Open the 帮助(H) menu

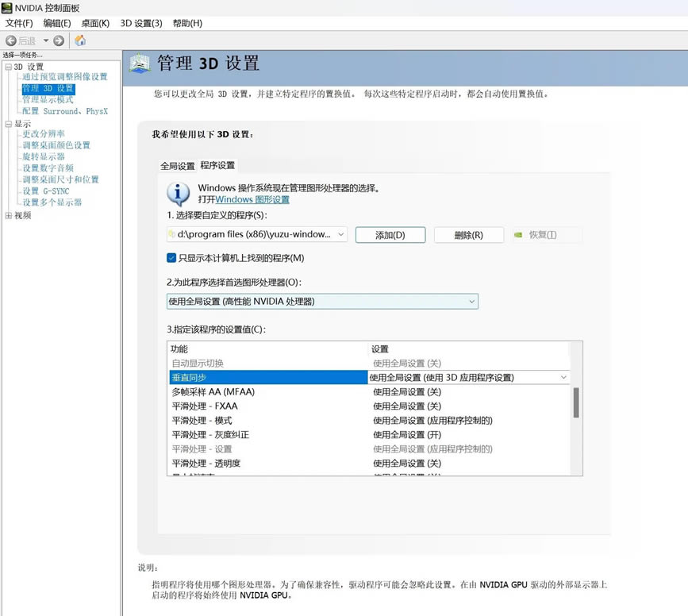tap(187, 23)
